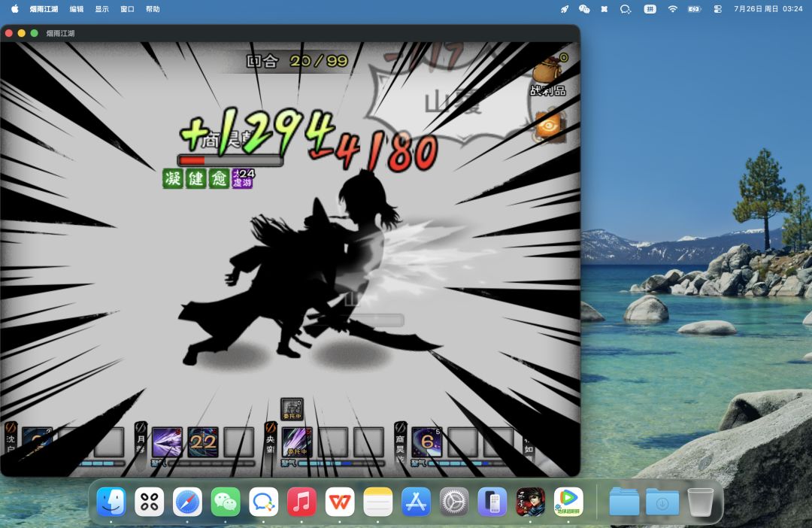The width and height of the screenshot is (812, 528).
Task: Open the 烟雨江湖 app menu
Action: 44,9
